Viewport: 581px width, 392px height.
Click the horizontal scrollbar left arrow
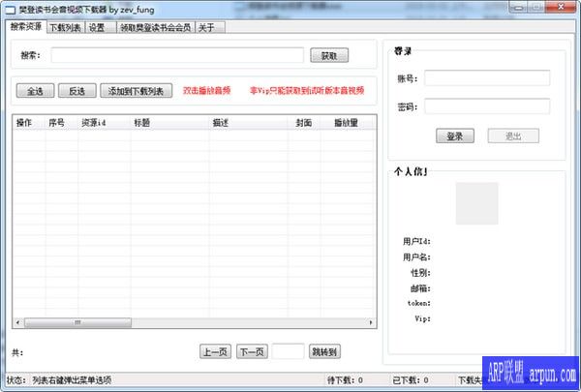point(17,322)
